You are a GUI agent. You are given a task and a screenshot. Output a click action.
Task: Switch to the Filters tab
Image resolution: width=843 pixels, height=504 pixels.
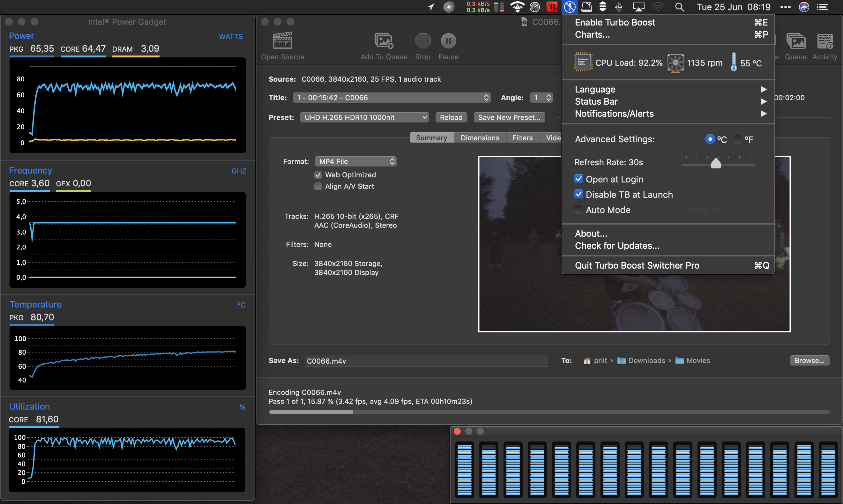522,137
